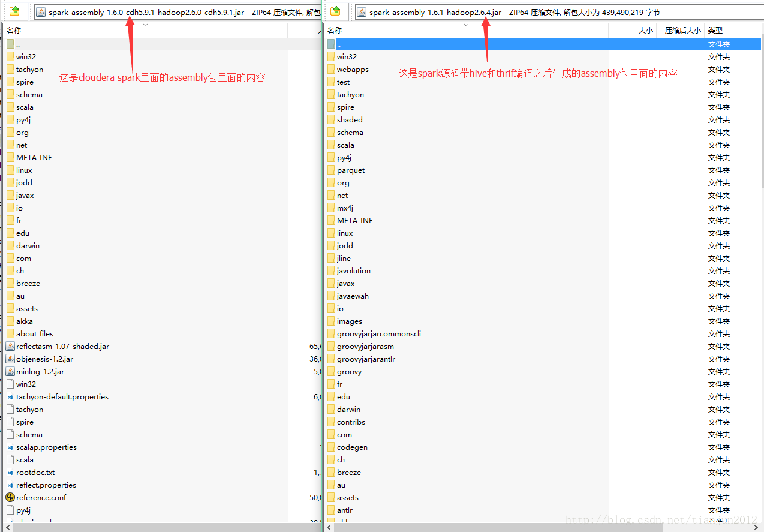Select the minlog-1.2.jar file icon
This screenshot has height=532, width=764.
pos(10,371)
